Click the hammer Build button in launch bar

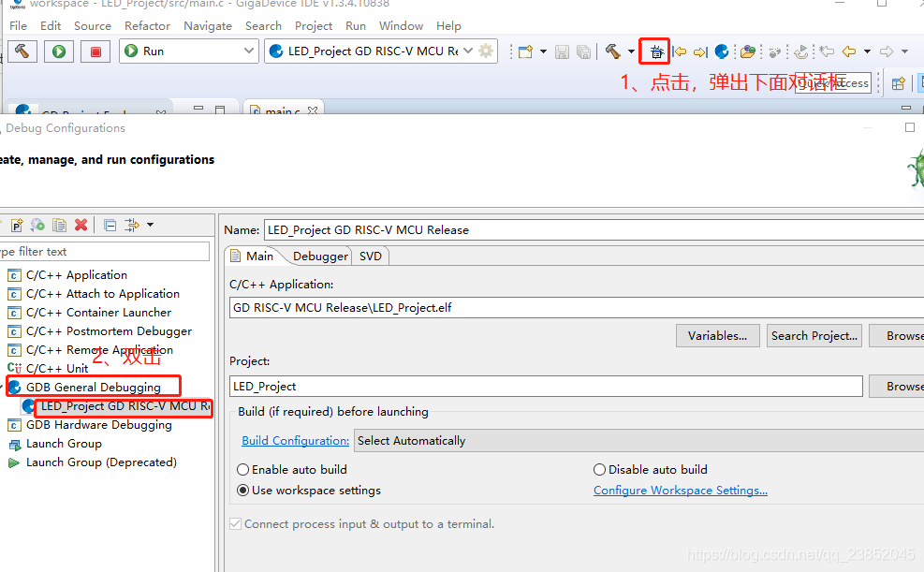(22, 51)
